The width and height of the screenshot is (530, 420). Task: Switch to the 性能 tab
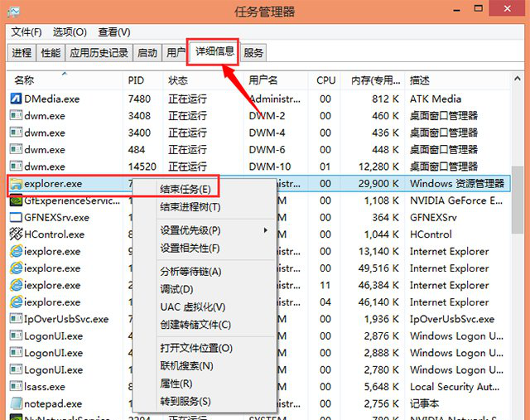point(51,53)
